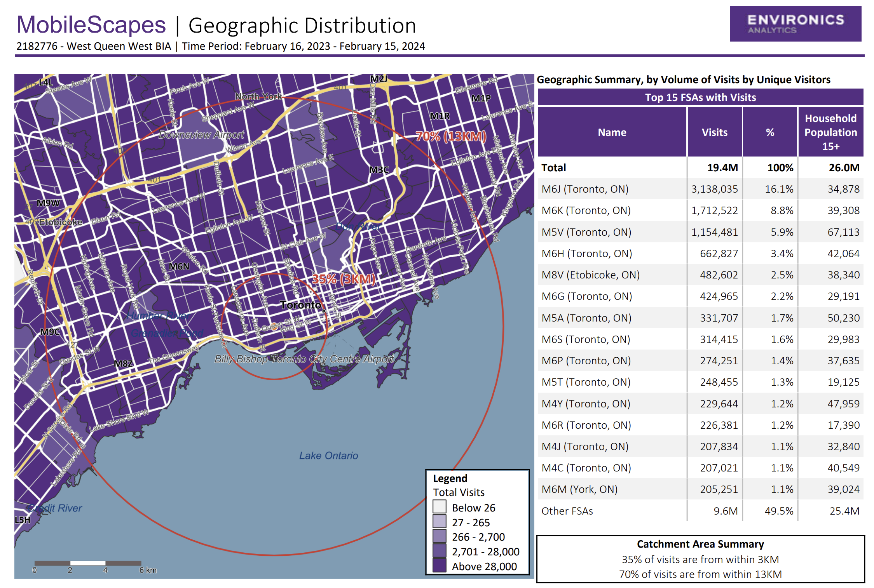Click the 'Credit River' map label
The height and width of the screenshot is (588, 874).
pyautogui.click(x=55, y=508)
